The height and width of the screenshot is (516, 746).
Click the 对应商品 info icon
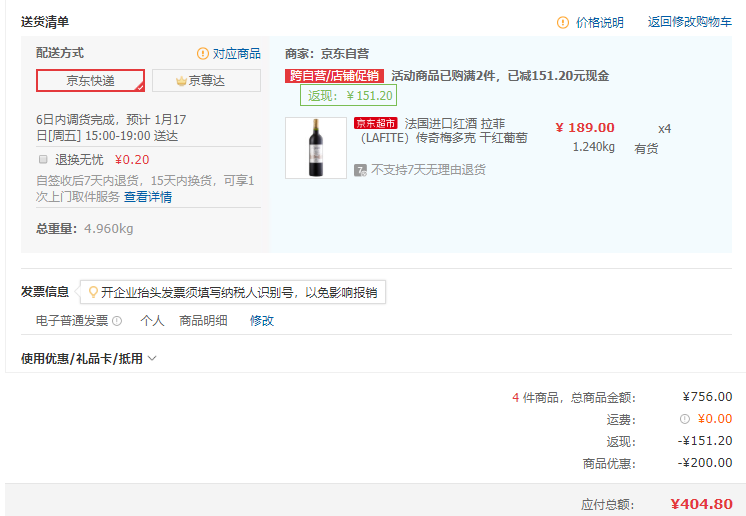(203, 54)
